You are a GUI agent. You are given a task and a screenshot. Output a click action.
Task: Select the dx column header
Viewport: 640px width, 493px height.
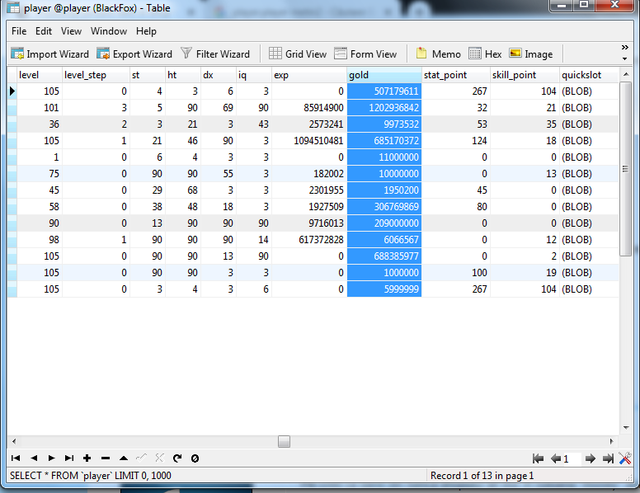click(218, 75)
